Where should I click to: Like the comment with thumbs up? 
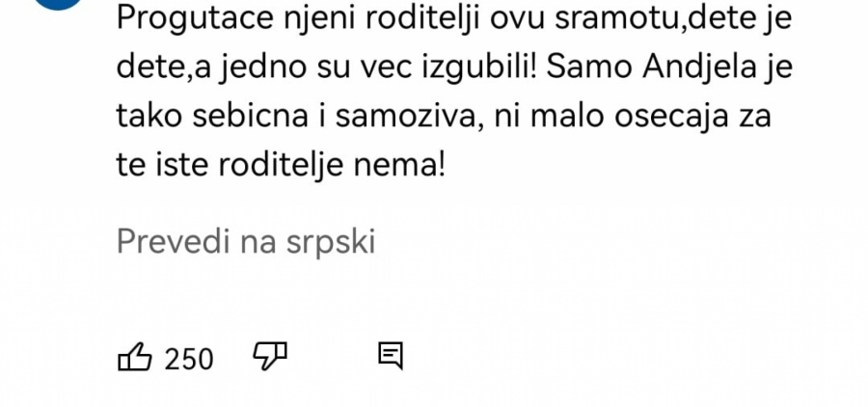[134, 358]
